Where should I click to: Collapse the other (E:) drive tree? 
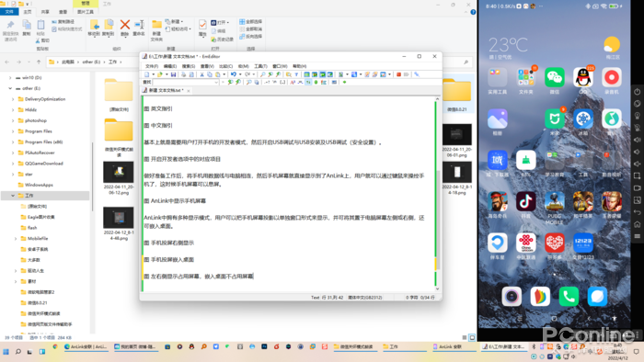point(10,88)
